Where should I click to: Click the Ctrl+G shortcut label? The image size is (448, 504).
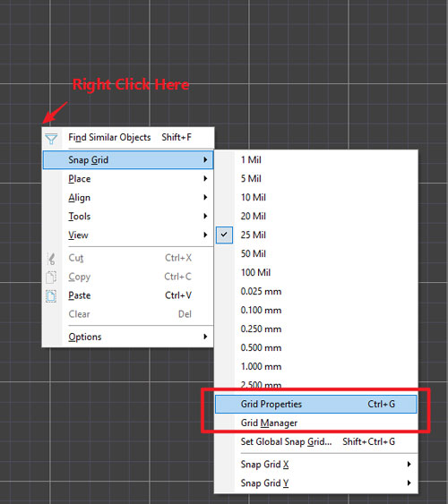click(381, 404)
